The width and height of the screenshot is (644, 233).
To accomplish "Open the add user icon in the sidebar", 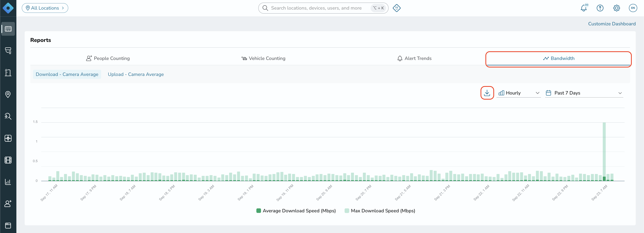I will pos(8,203).
